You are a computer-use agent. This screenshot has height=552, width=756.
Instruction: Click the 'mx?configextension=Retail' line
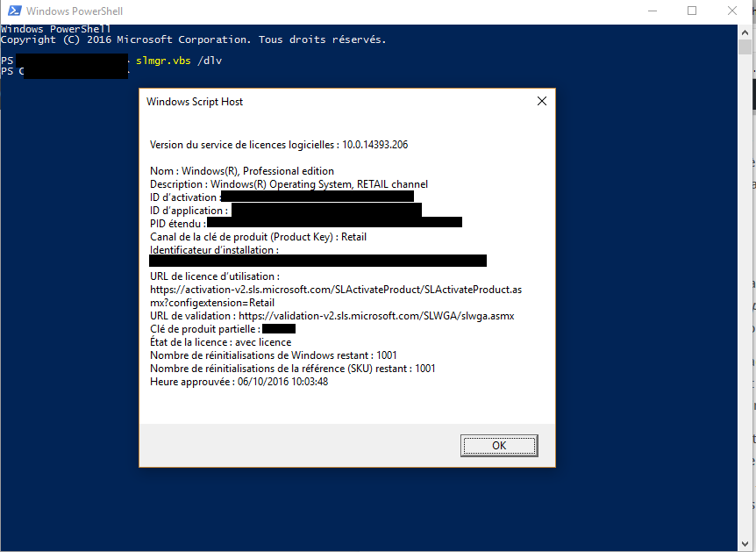(212, 303)
